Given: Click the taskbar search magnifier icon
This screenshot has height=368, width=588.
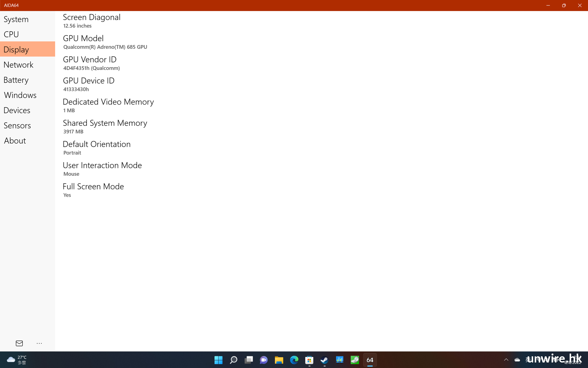Looking at the screenshot, I should pos(233,360).
